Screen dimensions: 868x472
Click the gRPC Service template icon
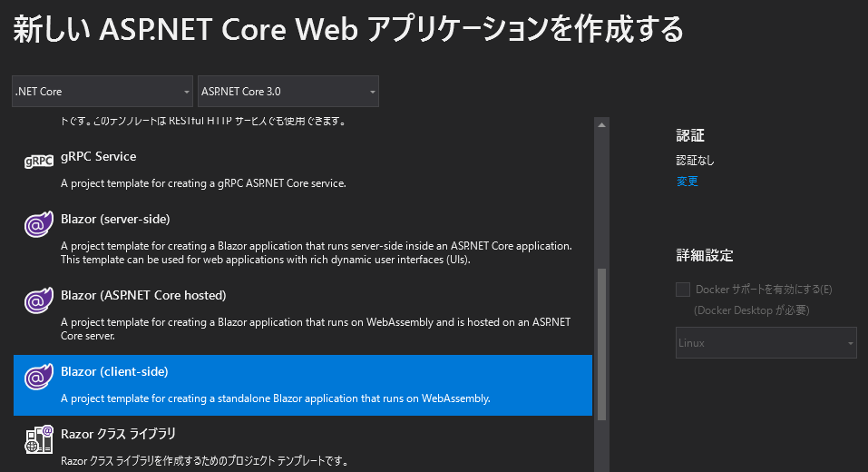pos(39,162)
